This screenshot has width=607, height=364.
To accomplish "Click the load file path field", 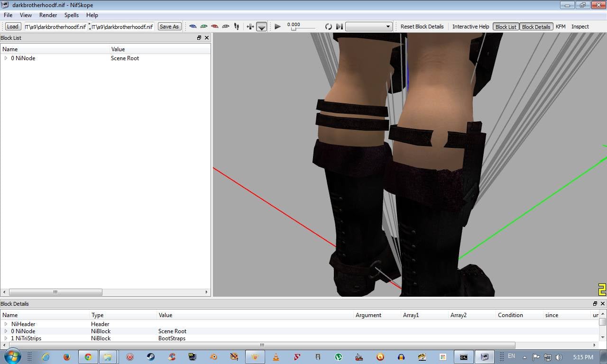I will click(55, 27).
